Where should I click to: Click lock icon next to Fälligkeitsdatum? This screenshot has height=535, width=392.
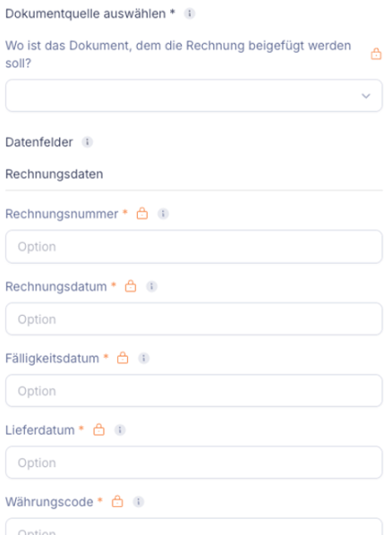click(123, 358)
